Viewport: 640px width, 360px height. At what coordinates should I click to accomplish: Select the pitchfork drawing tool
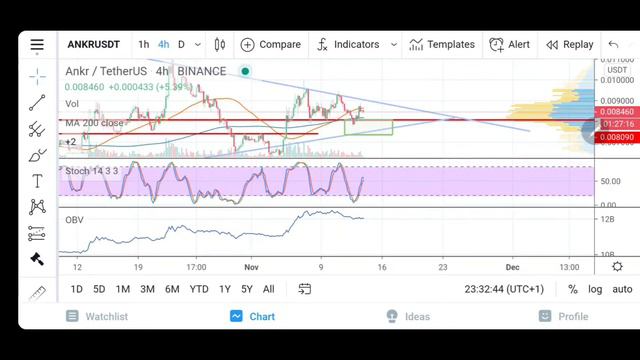37,129
